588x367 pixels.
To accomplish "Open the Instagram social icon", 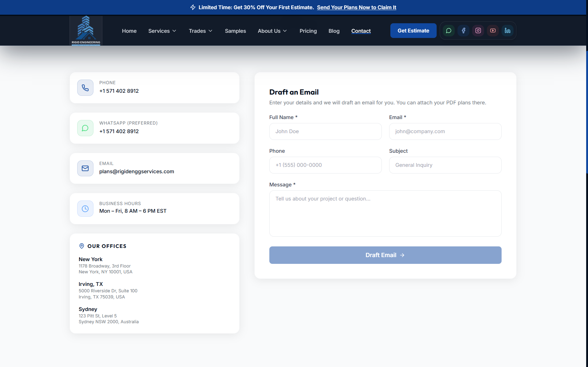I will click(478, 31).
